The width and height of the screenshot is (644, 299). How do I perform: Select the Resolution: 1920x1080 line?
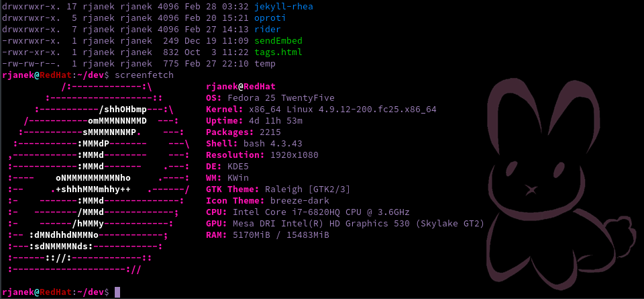point(262,155)
